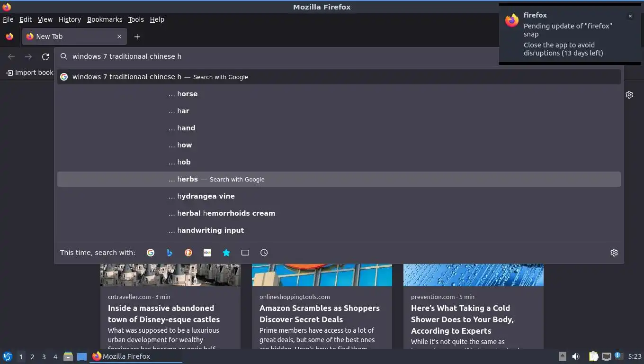Viewport: 644px width, 364px height.
Task: Go forward to the next page
Action: pos(28,56)
